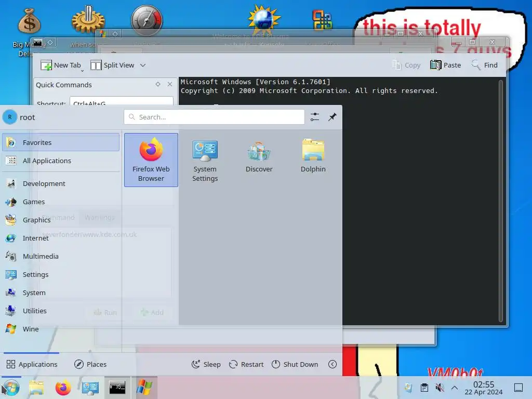This screenshot has height=399, width=532.
Task: Open file manager from taskbar
Action: pyautogui.click(x=36, y=388)
